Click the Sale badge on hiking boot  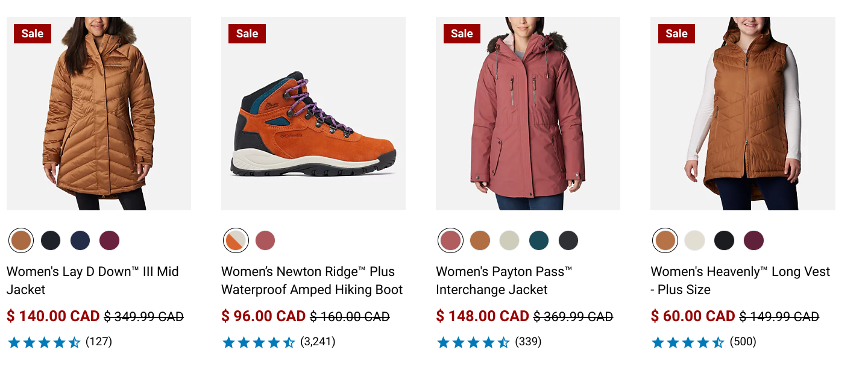(247, 34)
